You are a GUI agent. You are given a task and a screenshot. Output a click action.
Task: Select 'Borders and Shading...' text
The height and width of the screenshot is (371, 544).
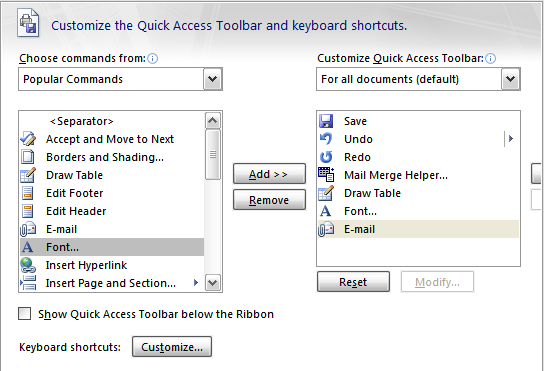tap(105, 157)
